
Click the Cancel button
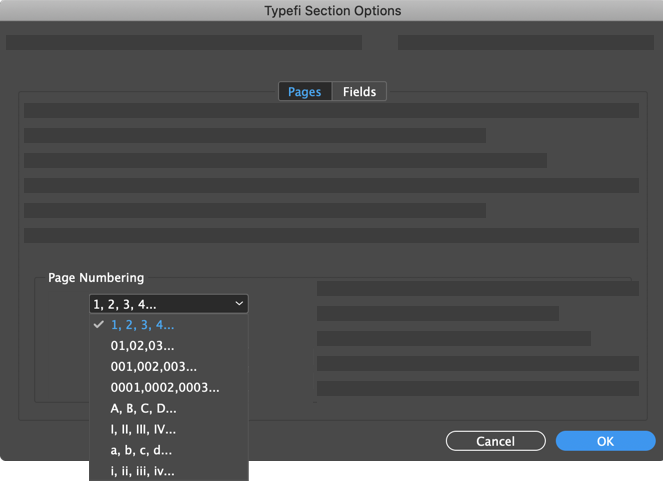tap(496, 441)
